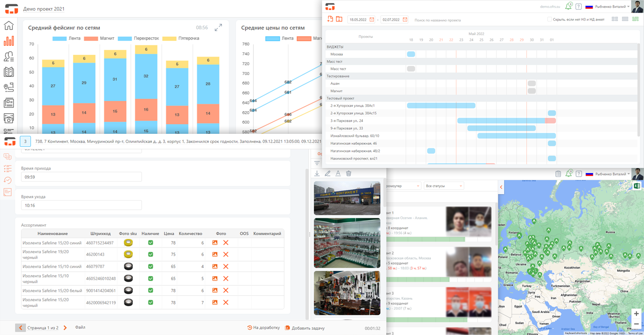Open the Континент storefront photo thumbnail
This screenshot has height=335, width=644.
pos(347,198)
